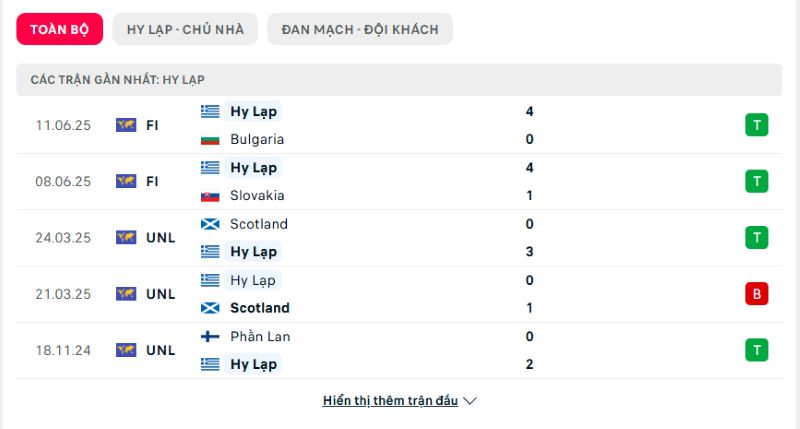Click the red B result badge
The height and width of the screenshot is (429, 800).
point(757,294)
